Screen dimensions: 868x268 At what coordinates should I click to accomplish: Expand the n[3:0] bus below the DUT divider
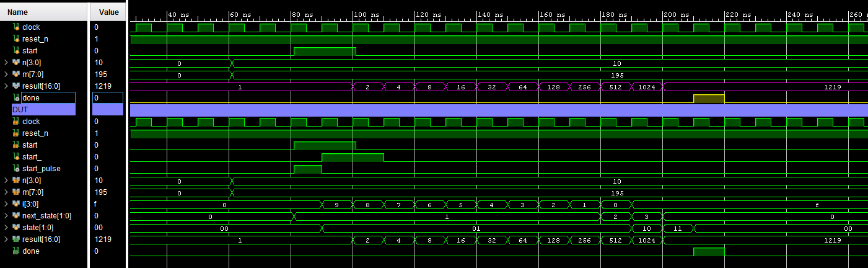[6, 181]
